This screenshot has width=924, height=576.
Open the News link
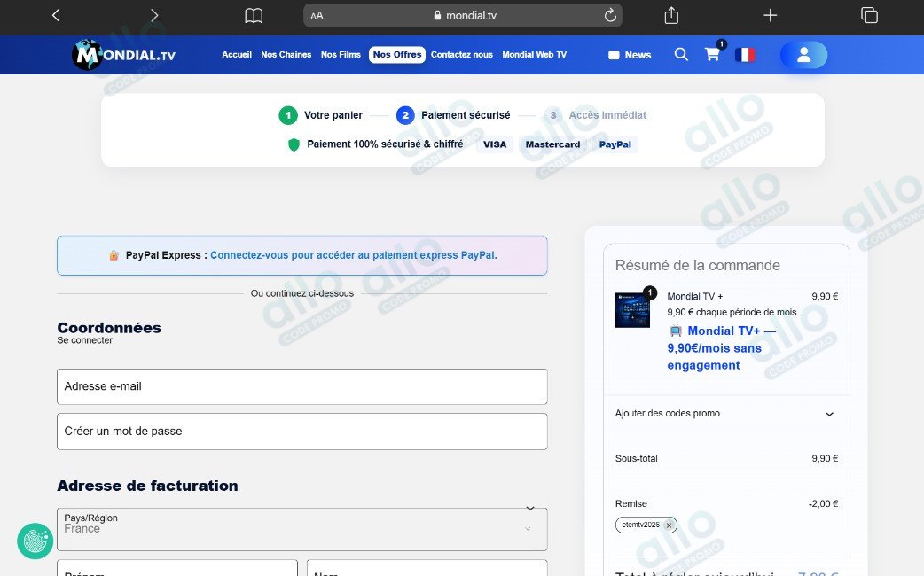click(630, 55)
